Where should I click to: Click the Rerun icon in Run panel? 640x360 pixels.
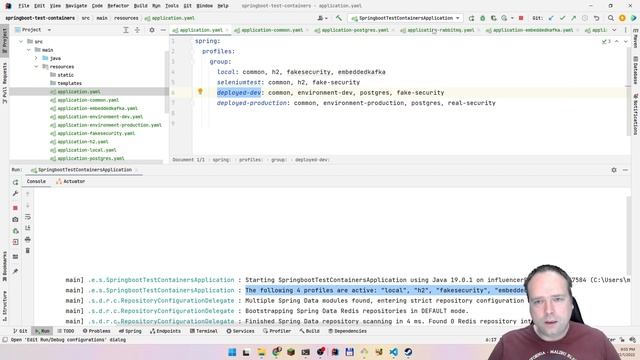tap(16, 182)
